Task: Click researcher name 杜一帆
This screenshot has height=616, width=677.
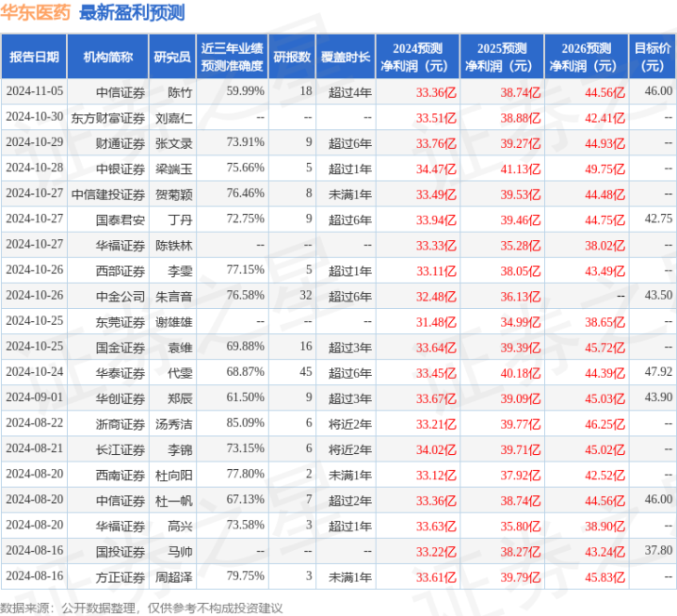Action: pyautogui.click(x=174, y=500)
